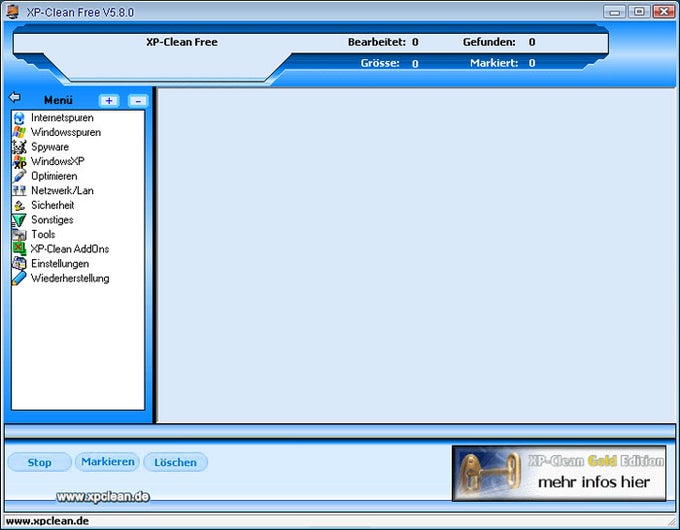Maximize the XP-Clean window
This screenshot has width=680, height=530.
[x=639, y=12]
